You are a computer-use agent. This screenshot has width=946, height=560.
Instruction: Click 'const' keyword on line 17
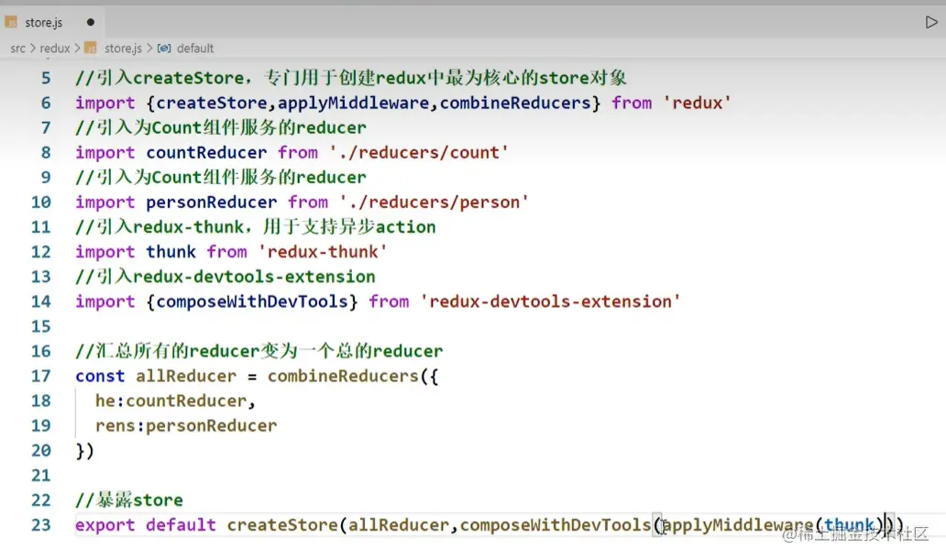100,376
